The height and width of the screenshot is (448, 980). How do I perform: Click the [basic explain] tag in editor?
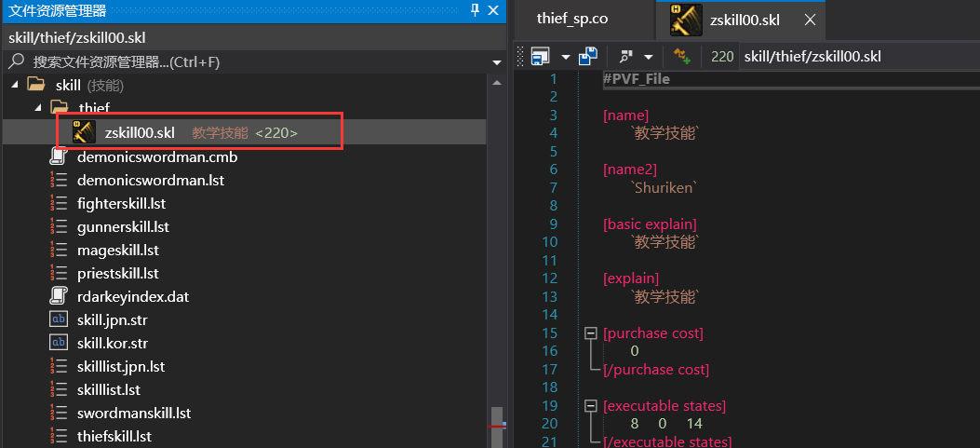(650, 224)
